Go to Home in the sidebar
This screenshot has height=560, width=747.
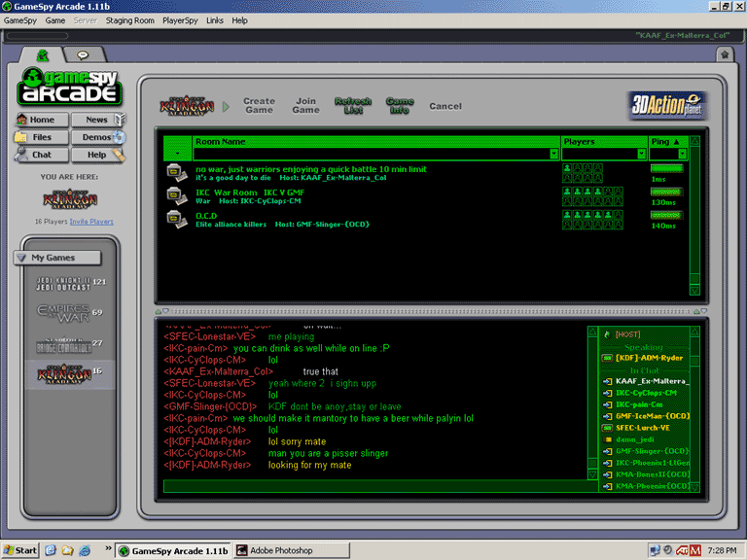(x=42, y=120)
